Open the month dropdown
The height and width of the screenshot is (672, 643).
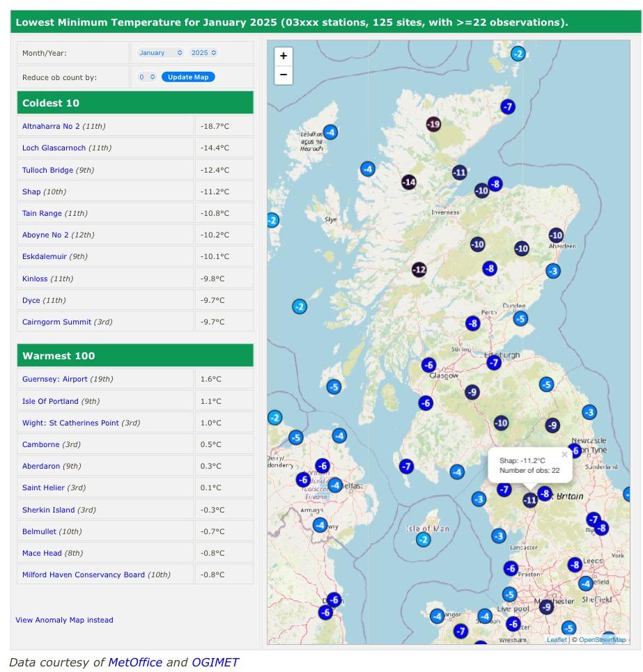(x=160, y=53)
